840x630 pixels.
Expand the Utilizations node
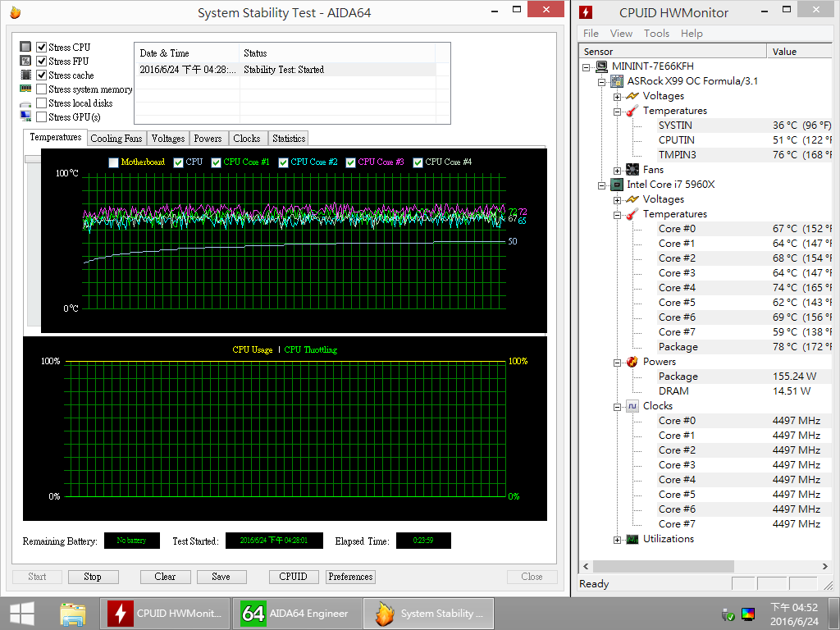point(617,540)
